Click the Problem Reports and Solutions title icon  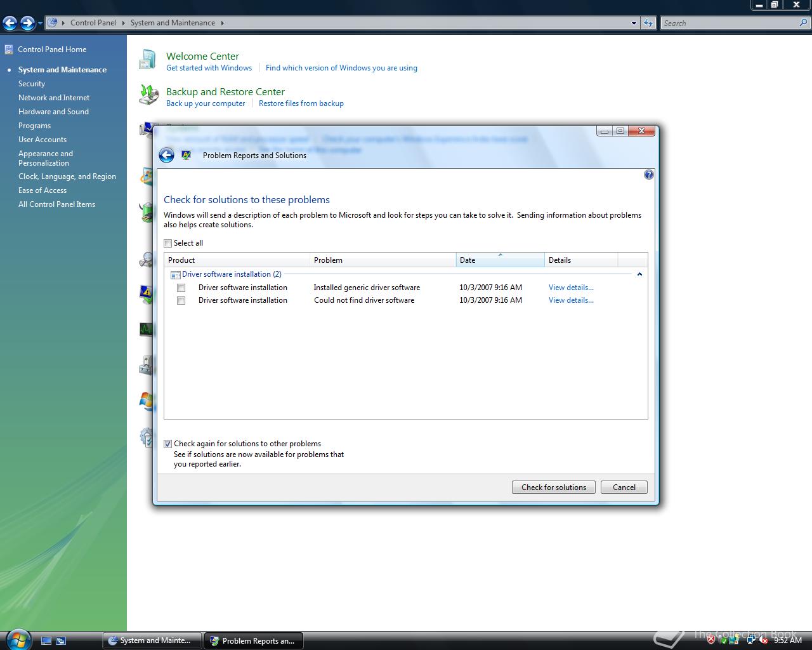coord(186,156)
